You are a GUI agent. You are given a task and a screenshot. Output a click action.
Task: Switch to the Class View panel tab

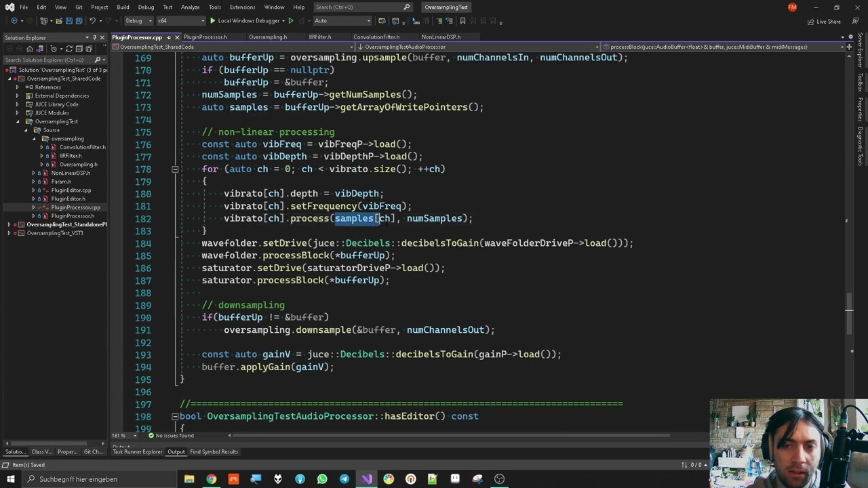[x=41, y=452]
